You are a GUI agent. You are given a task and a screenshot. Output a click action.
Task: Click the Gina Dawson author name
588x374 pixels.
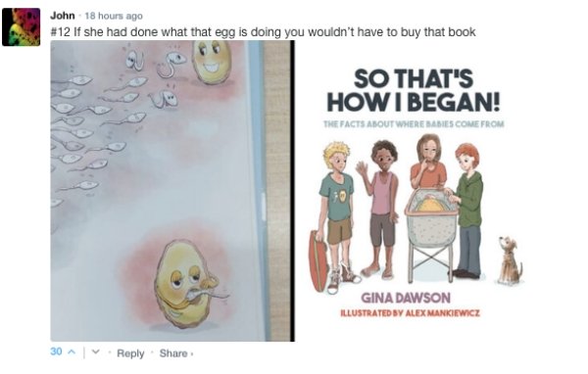coord(406,299)
